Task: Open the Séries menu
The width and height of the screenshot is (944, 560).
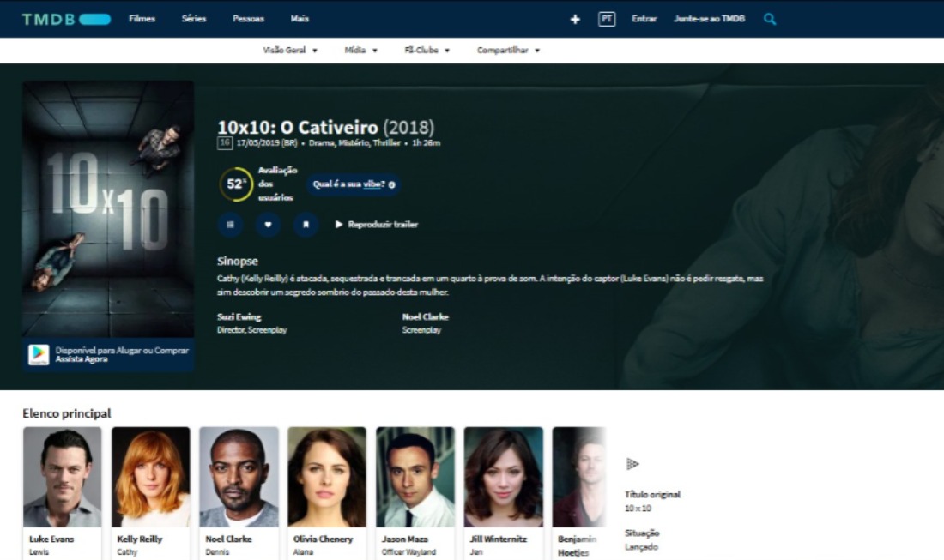Action: click(x=194, y=19)
